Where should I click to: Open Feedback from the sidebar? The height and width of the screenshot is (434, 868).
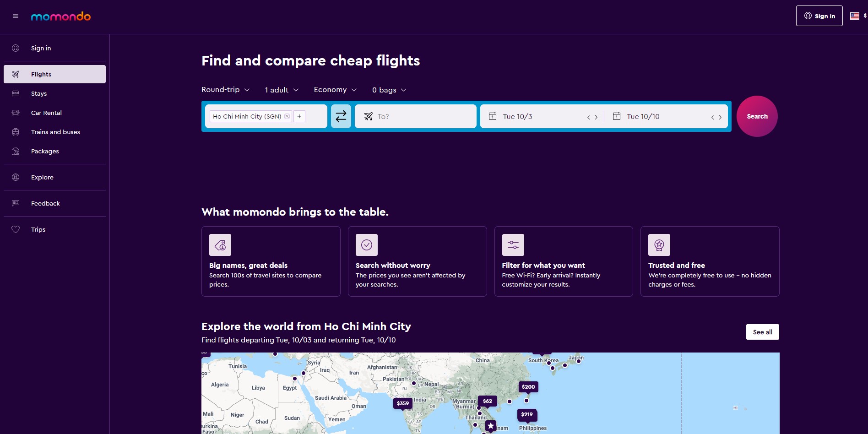(54, 203)
